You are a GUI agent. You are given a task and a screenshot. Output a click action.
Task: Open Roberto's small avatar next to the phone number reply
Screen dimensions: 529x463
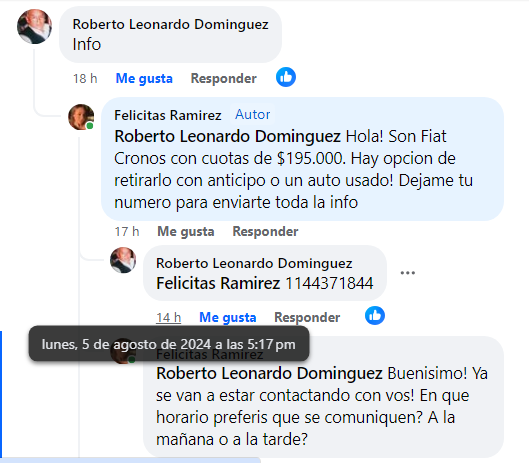[x=123, y=260]
